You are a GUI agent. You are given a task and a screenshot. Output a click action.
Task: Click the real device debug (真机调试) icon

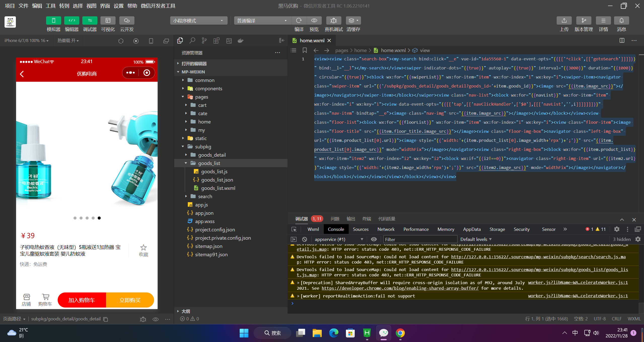333,21
